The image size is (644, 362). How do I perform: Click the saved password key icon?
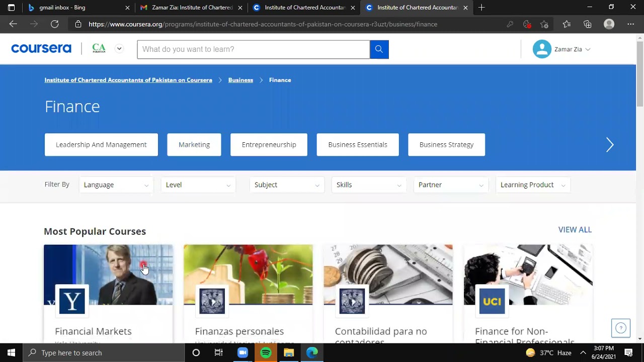click(x=510, y=24)
